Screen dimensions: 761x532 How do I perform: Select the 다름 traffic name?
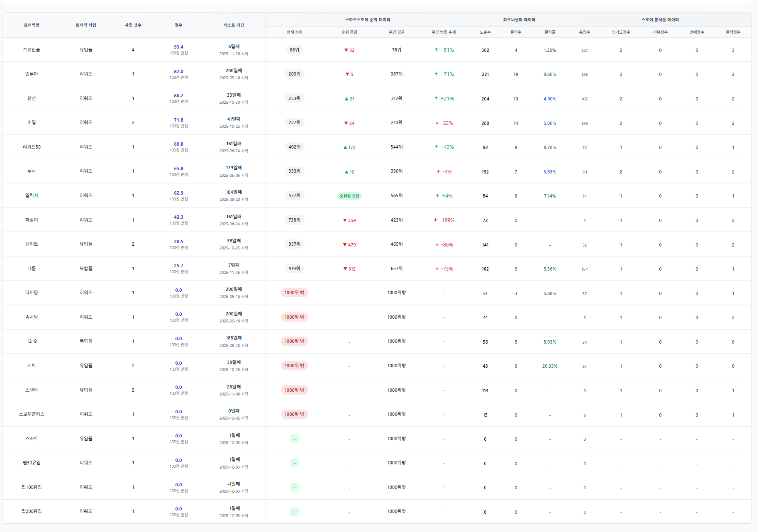coord(32,268)
